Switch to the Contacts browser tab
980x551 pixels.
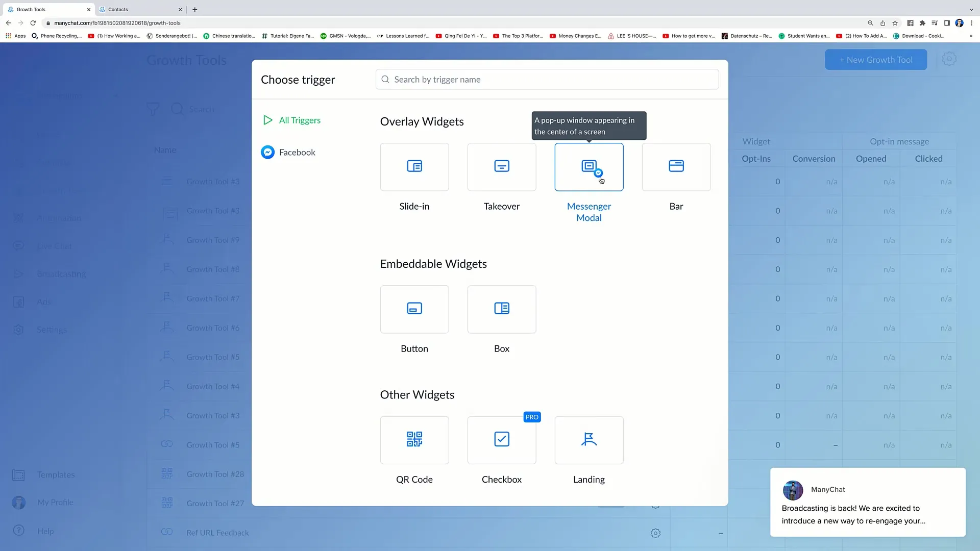coord(140,9)
